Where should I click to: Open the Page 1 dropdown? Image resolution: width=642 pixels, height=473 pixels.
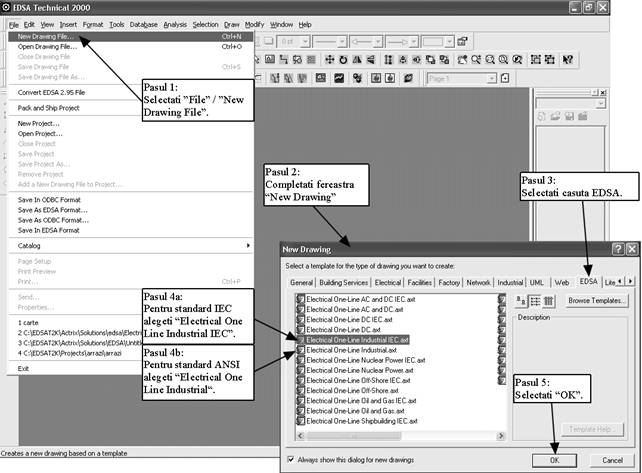489,77
